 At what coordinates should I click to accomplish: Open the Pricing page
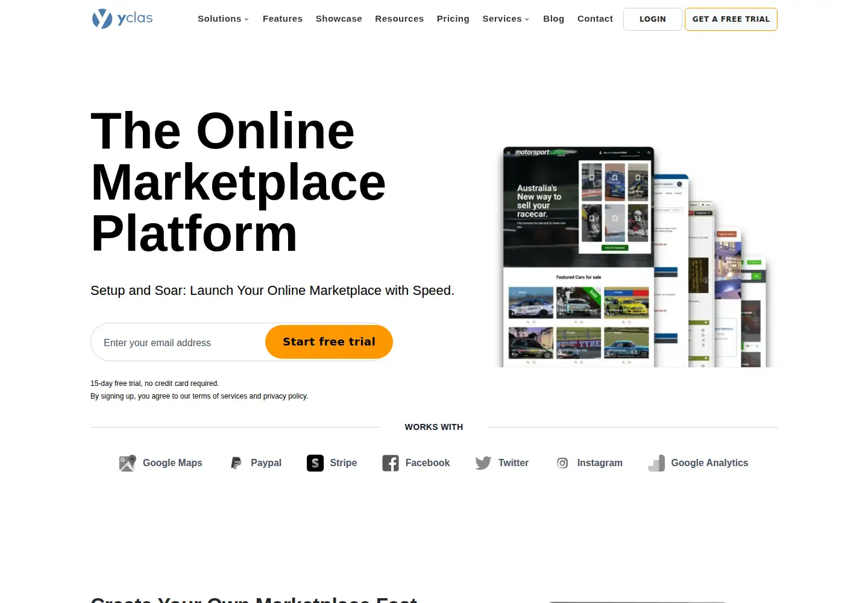(x=453, y=19)
